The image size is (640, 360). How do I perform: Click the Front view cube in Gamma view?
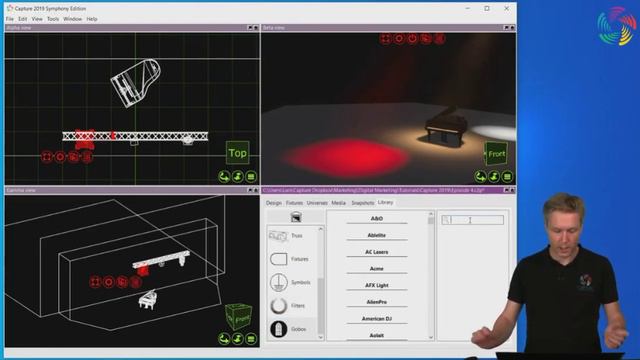click(x=239, y=317)
